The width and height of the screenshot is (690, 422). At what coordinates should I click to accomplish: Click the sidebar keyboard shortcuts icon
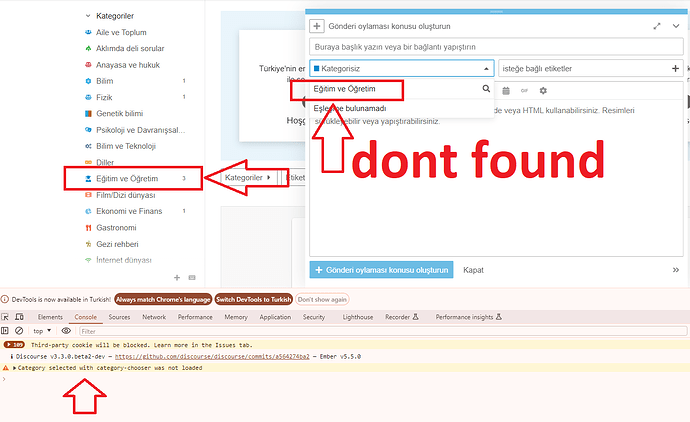click(192, 278)
